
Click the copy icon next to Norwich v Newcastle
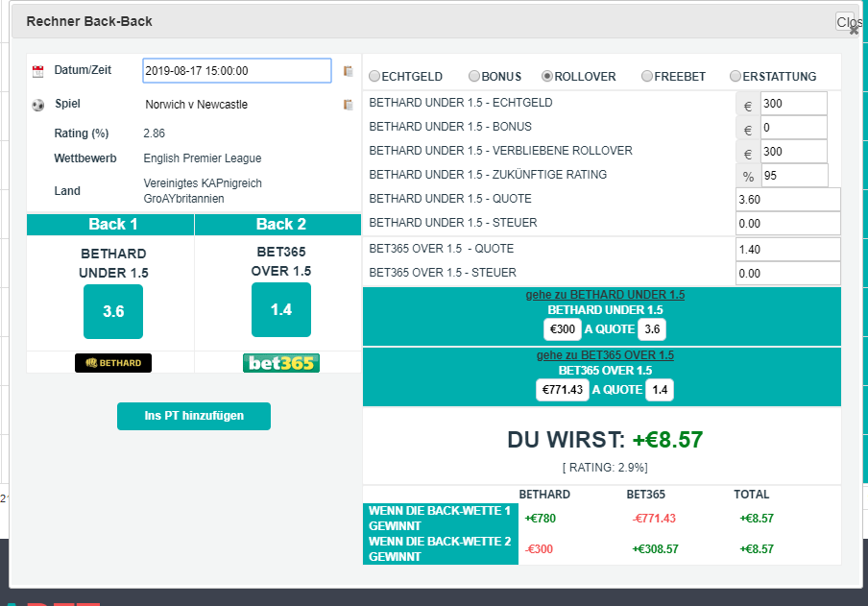[349, 105]
